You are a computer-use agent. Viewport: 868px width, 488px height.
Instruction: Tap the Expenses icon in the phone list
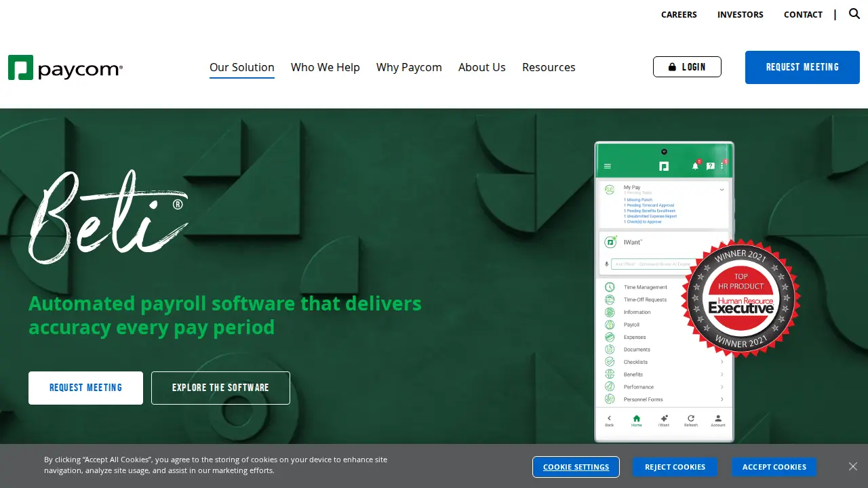(x=610, y=337)
